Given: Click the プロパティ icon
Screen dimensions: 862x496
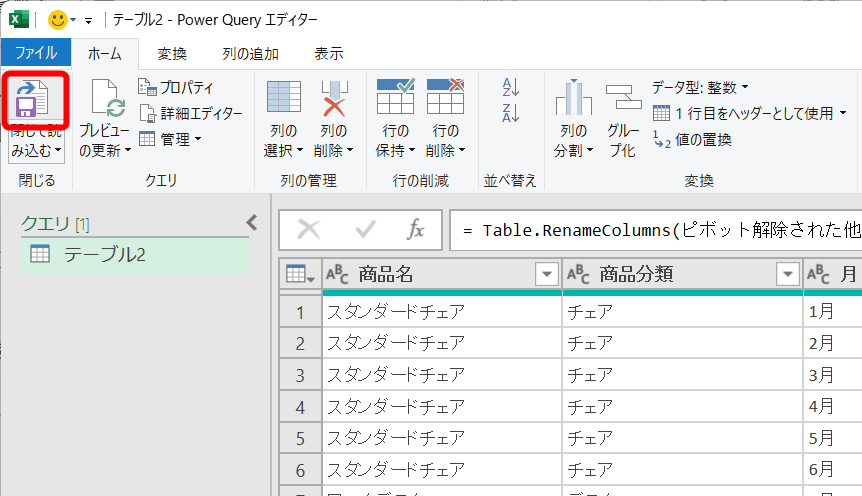Looking at the screenshot, I should point(147,87).
